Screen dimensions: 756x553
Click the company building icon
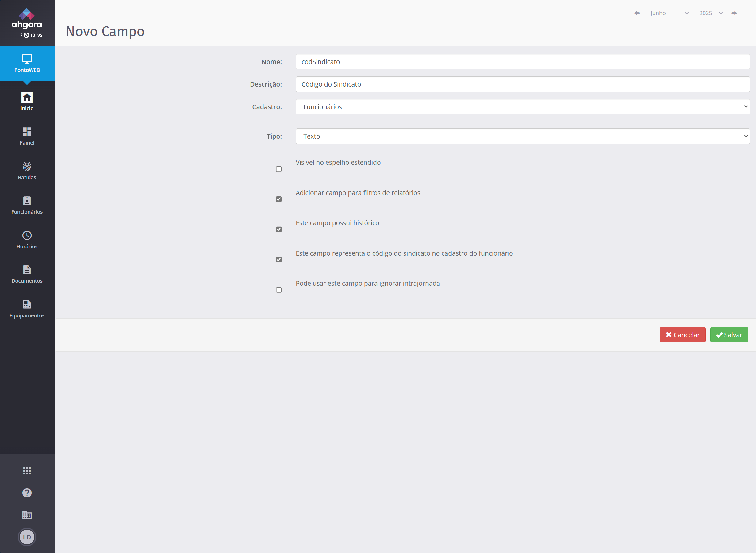pos(27,515)
